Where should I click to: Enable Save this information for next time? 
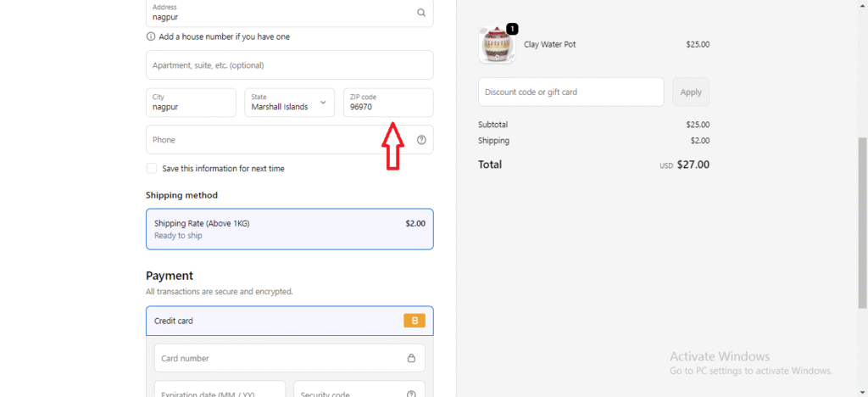pyautogui.click(x=152, y=169)
